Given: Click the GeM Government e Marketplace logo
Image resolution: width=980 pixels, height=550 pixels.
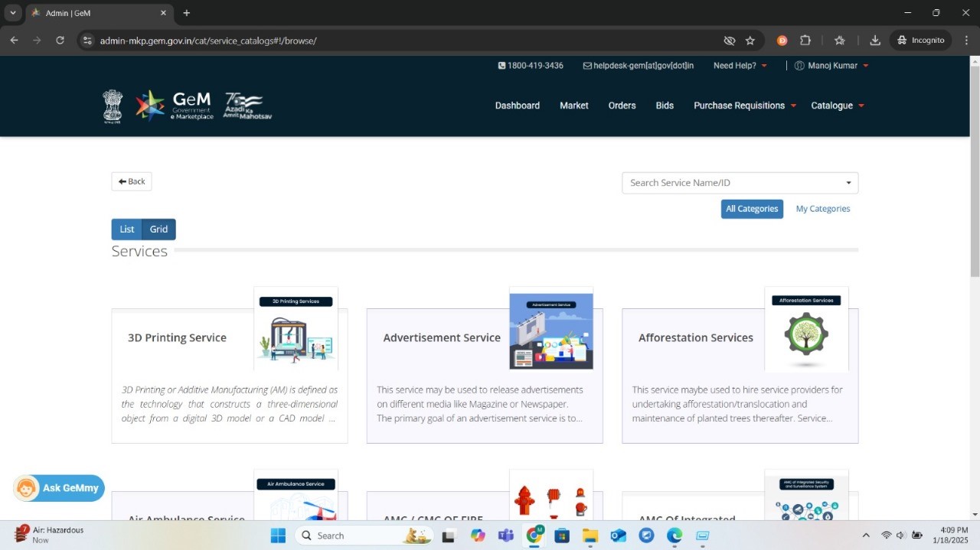Looking at the screenshot, I should 175,106.
